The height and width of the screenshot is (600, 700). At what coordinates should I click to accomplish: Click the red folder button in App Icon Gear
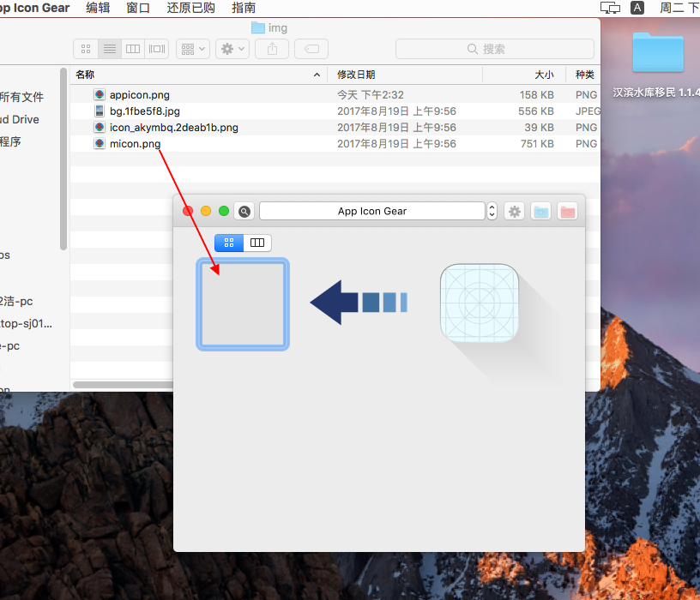click(x=567, y=212)
